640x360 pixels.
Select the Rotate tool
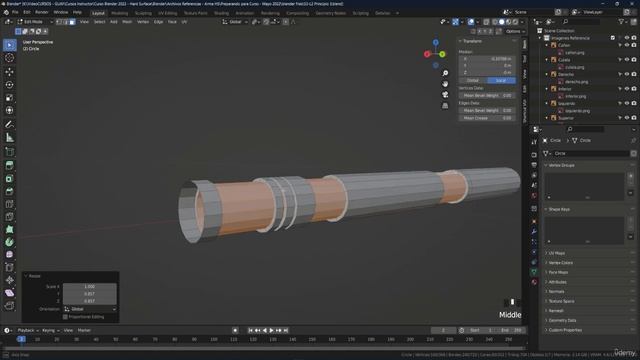[x=9, y=85]
